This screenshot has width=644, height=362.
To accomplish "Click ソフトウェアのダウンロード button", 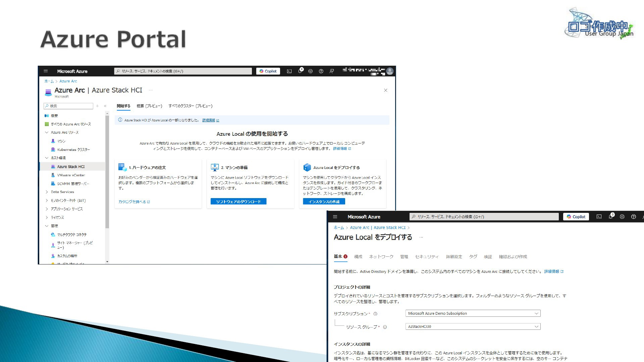I will click(x=238, y=201).
